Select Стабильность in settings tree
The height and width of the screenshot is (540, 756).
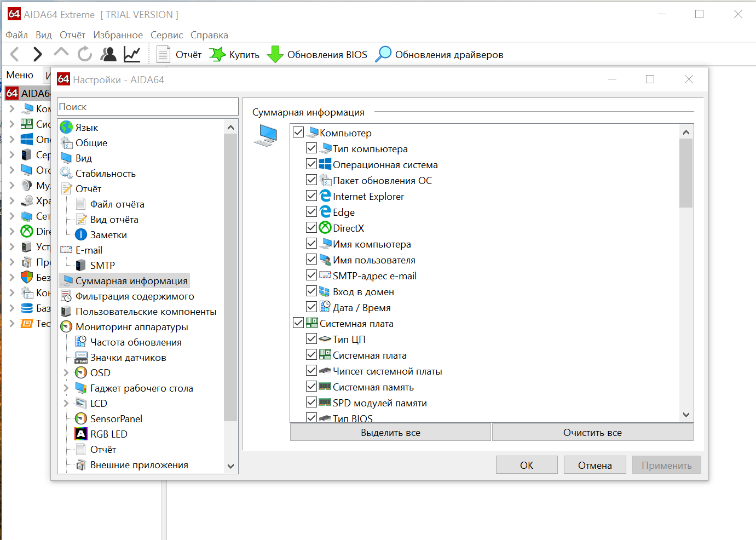105,174
